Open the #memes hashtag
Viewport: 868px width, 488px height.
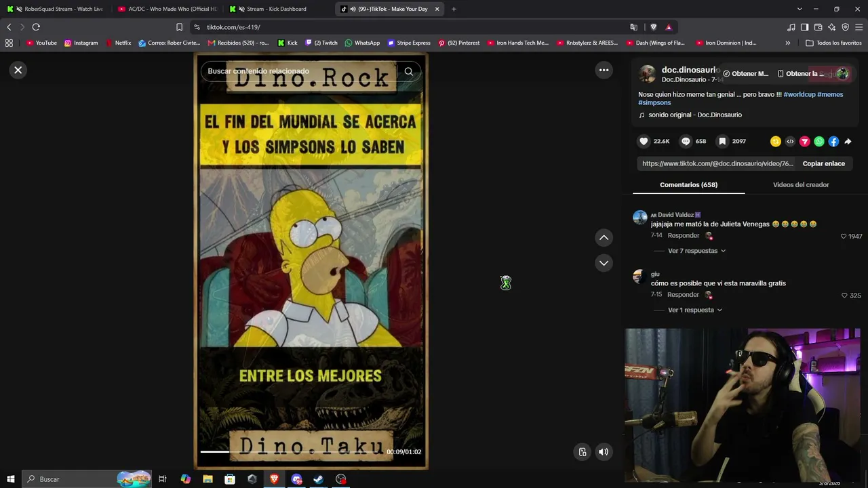830,94
